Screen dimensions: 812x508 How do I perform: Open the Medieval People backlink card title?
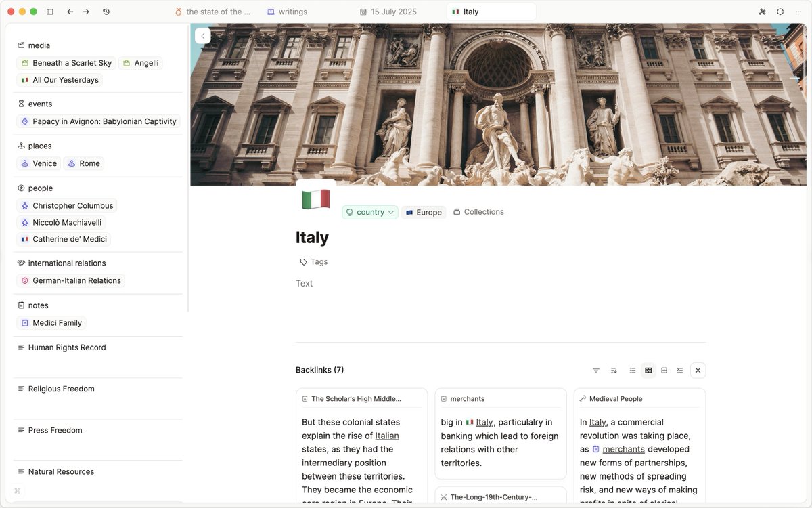(x=615, y=399)
